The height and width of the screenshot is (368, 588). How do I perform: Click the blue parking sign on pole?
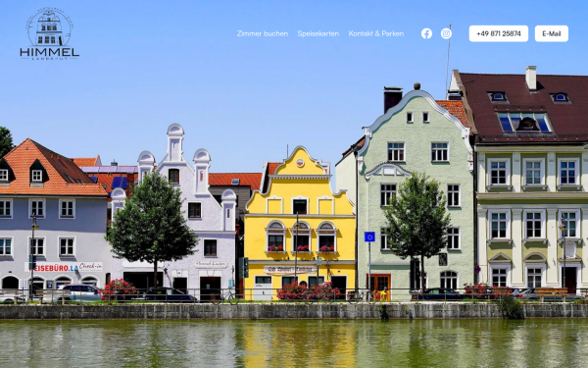369,237
